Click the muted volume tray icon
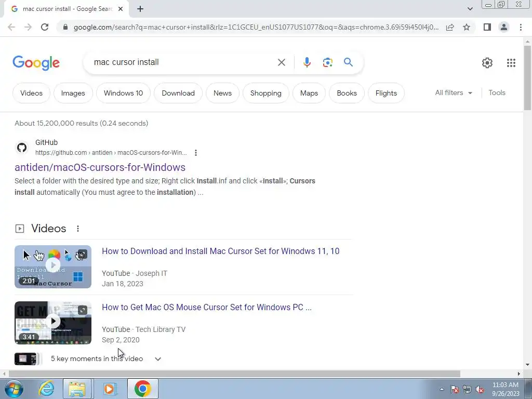 coord(480,389)
